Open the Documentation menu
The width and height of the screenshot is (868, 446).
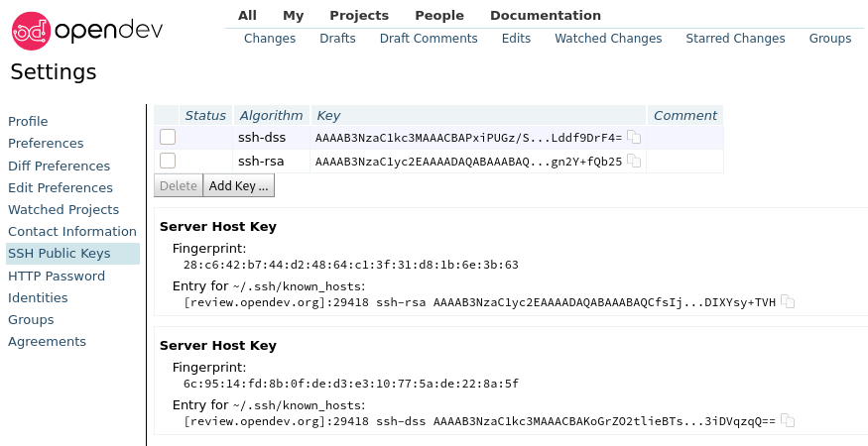pyautogui.click(x=546, y=15)
